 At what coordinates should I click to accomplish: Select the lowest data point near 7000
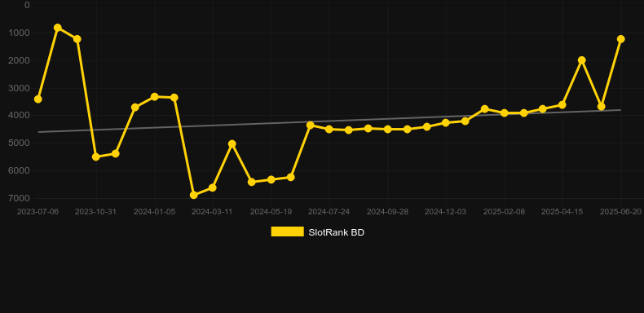[x=193, y=195]
